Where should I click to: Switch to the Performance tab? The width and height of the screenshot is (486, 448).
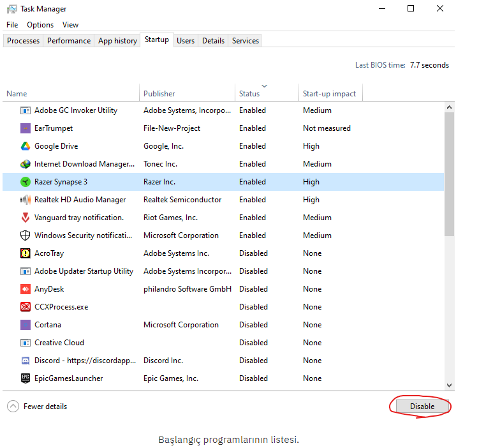click(x=69, y=41)
